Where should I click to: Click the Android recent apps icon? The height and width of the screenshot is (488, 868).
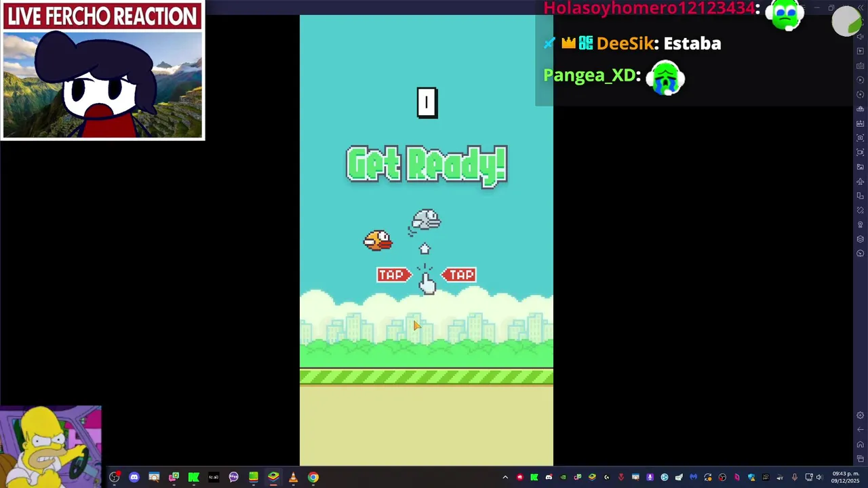[x=861, y=459]
